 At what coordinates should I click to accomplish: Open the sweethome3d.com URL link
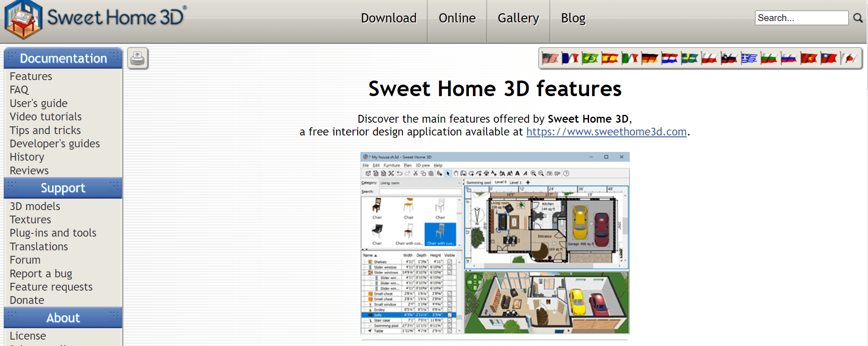click(606, 132)
